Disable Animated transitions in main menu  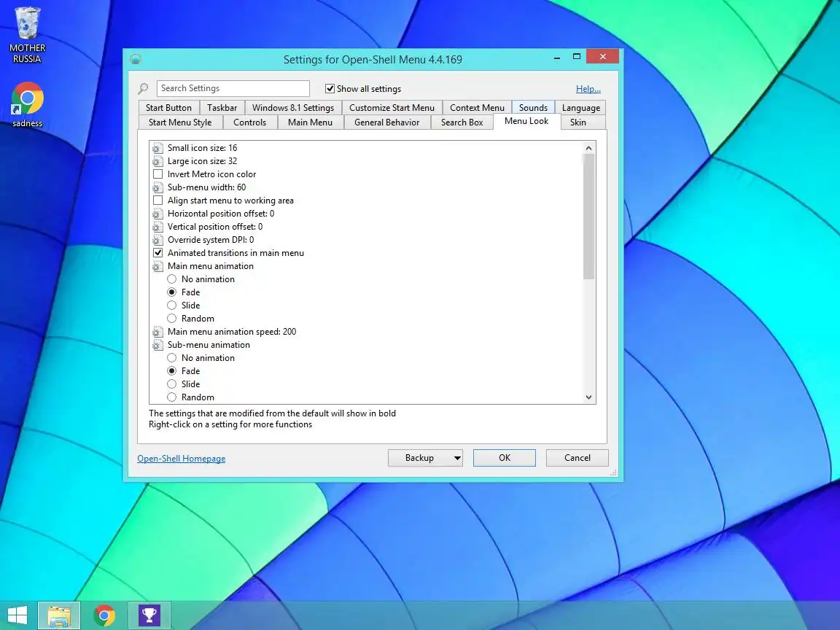coord(158,253)
